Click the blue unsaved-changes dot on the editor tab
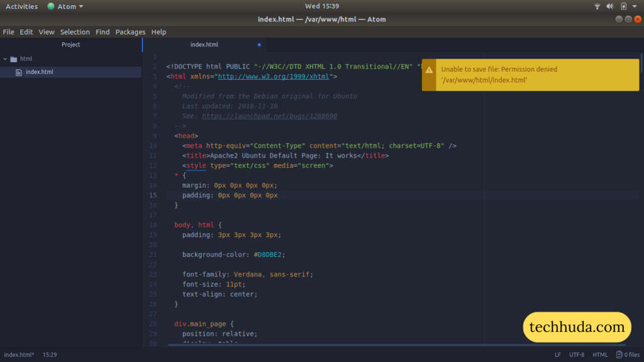This screenshot has height=362, width=644. [x=258, y=45]
